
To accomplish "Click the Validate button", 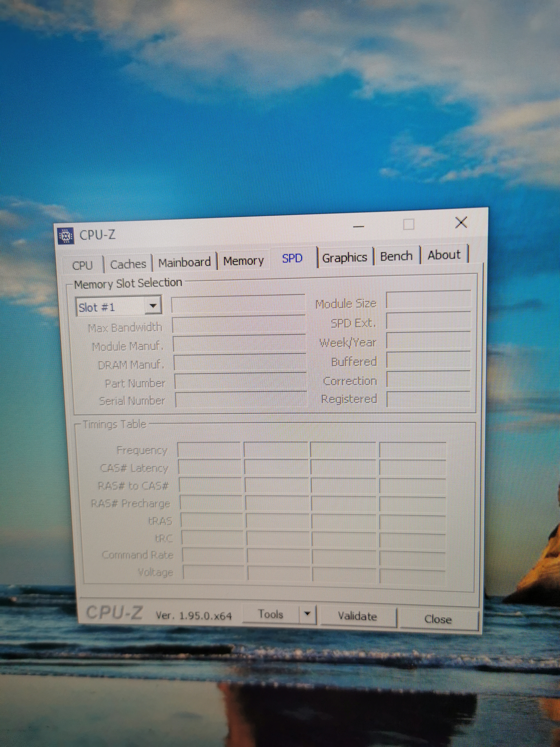I will point(357,616).
